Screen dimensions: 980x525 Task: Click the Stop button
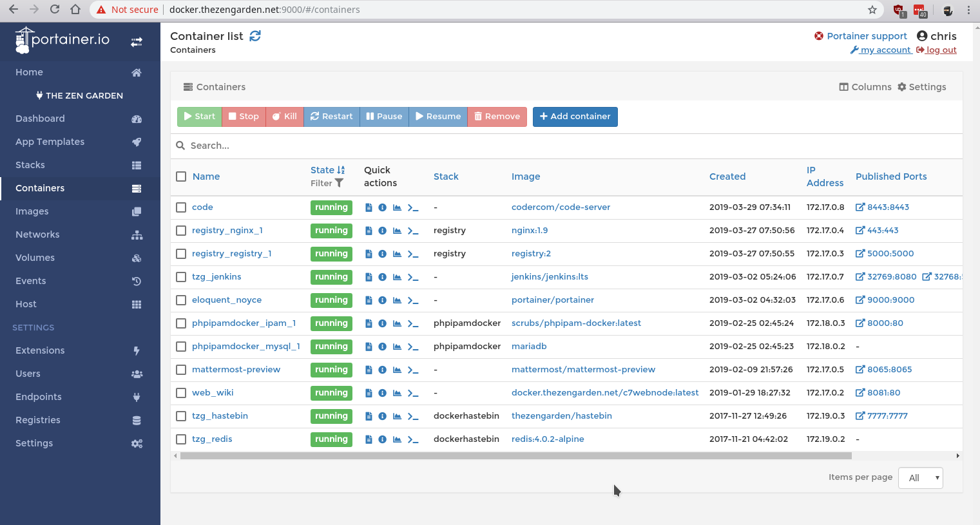coord(244,117)
